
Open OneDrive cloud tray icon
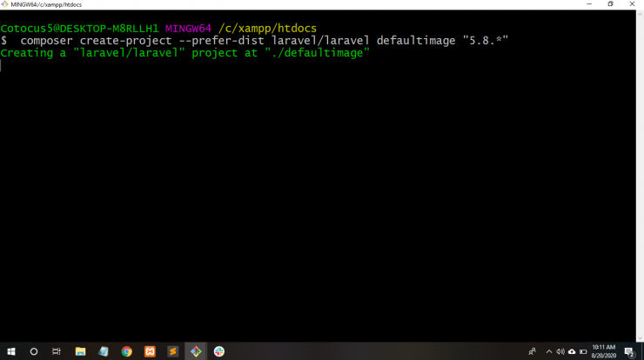click(572, 351)
